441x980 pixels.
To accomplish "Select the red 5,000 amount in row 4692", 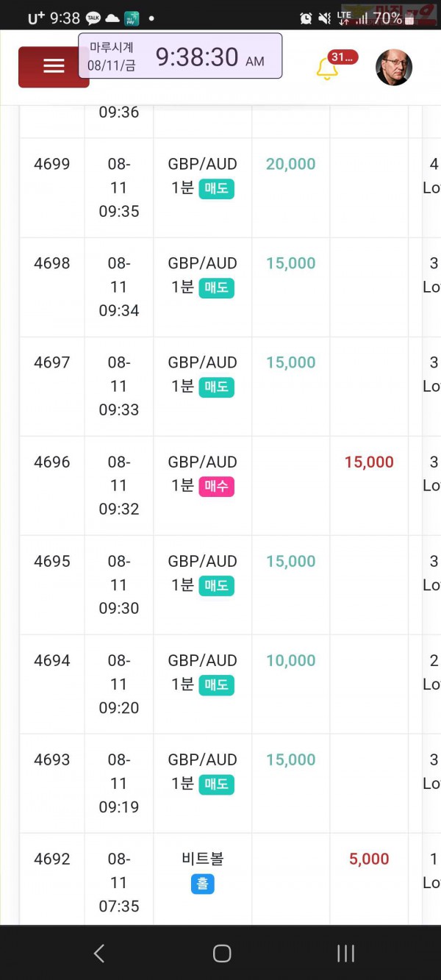I will [369, 859].
